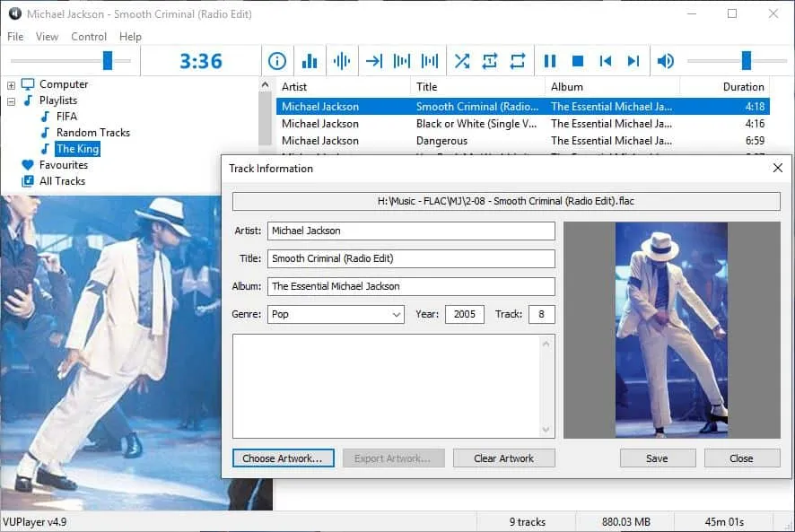
Task: Toggle repeat track icon
Action: (x=490, y=61)
